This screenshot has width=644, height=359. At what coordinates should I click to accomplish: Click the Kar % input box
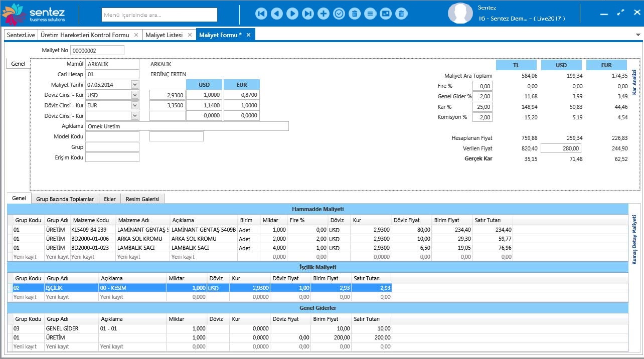[482, 107]
